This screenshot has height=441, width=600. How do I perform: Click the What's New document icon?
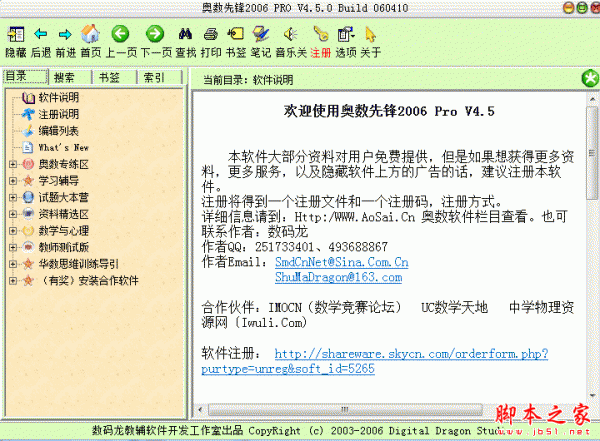click(x=28, y=147)
